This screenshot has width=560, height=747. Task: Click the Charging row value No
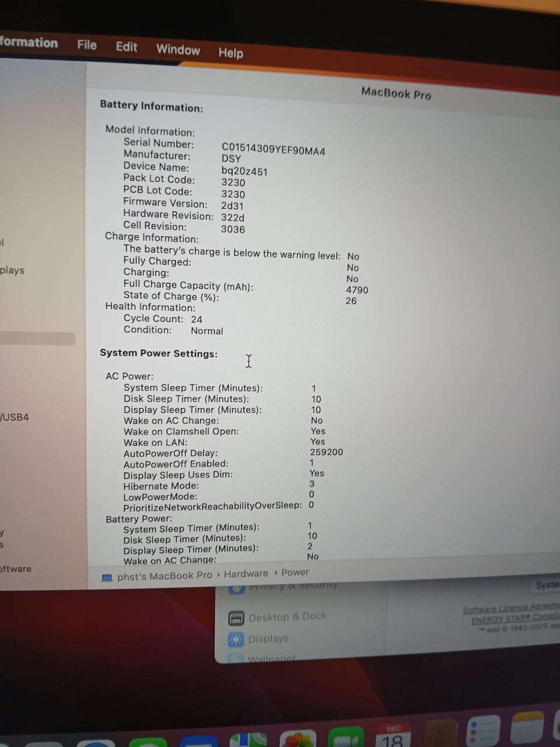(352, 279)
